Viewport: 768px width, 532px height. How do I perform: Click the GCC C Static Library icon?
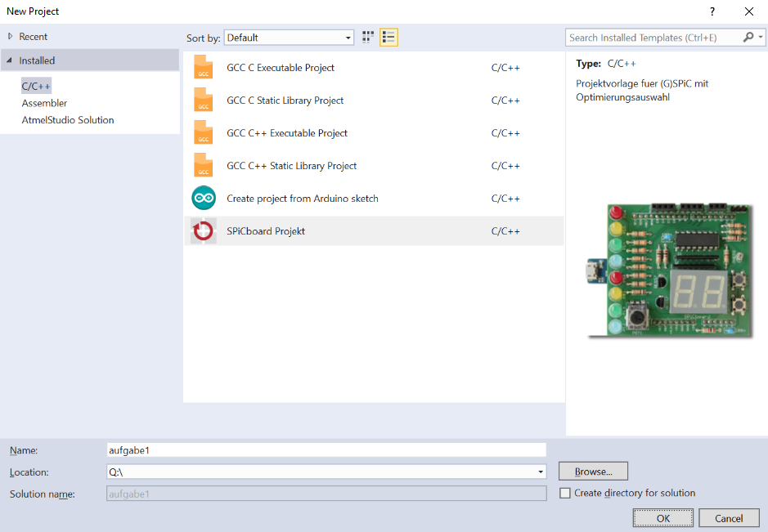[x=204, y=101]
